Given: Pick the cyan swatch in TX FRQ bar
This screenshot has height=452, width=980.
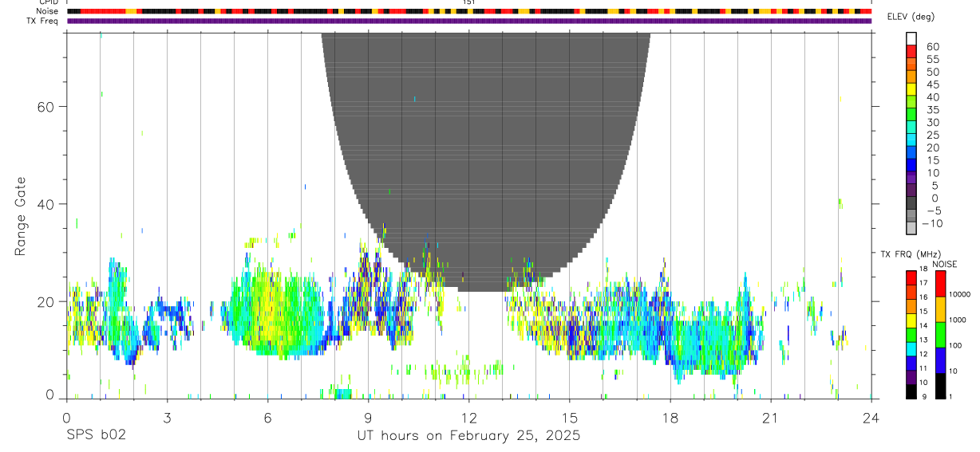Looking at the screenshot, I should click(911, 349).
